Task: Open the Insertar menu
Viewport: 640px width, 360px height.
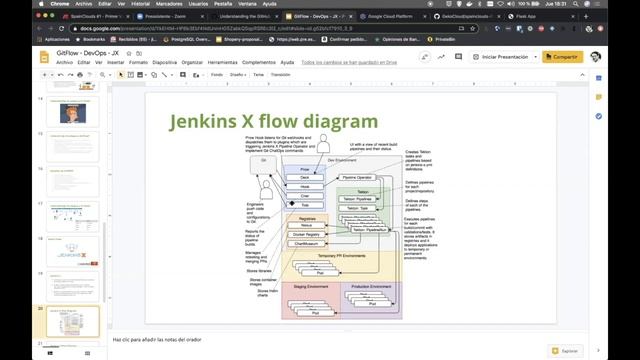Action: [116, 62]
